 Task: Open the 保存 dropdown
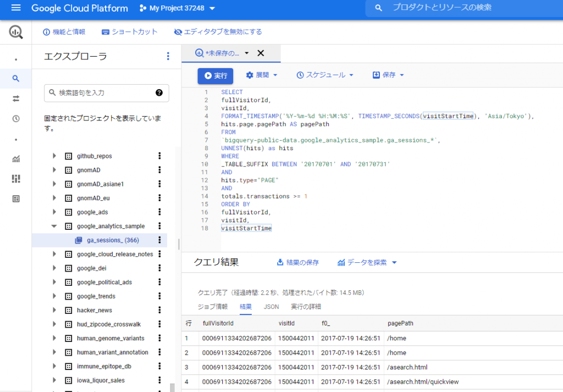pyautogui.click(x=388, y=75)
